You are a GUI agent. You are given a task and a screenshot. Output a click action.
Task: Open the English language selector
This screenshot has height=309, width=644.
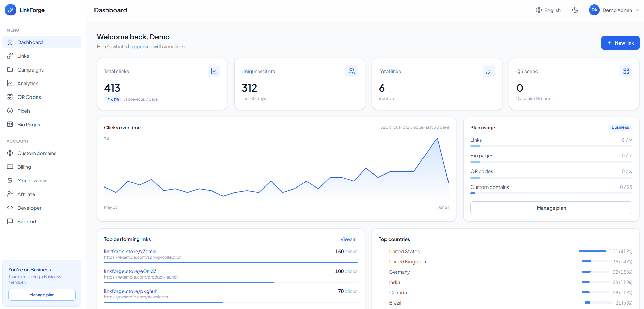(x=548, y=10)
